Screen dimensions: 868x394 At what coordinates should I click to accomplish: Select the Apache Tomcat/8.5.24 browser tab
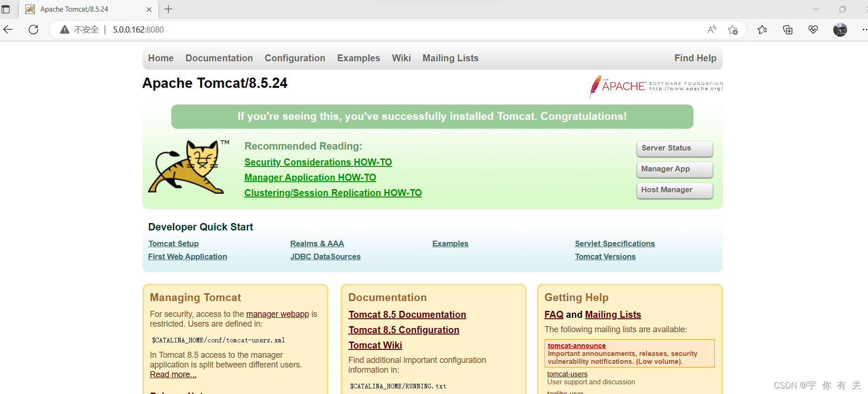[88, 9]
